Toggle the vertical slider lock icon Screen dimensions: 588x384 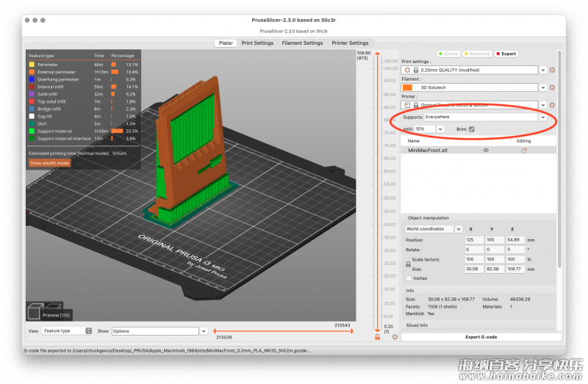pos(377,337)
